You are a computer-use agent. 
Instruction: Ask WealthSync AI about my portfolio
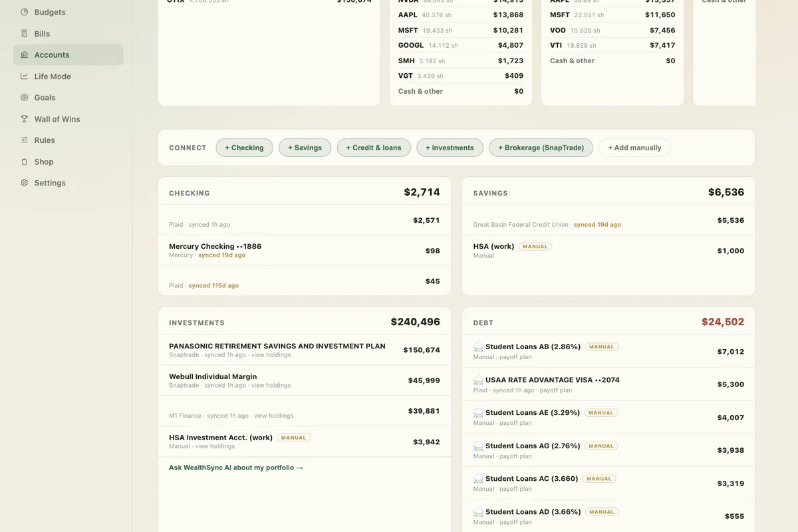tap(236, 467)
